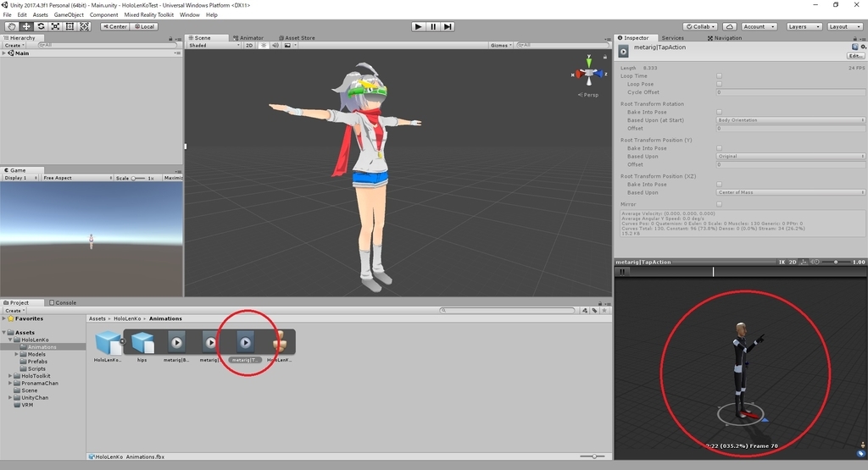Open the Gizmos dropdown
The height and width of the screenshot is (470, 868).
[x=501, y=46]
